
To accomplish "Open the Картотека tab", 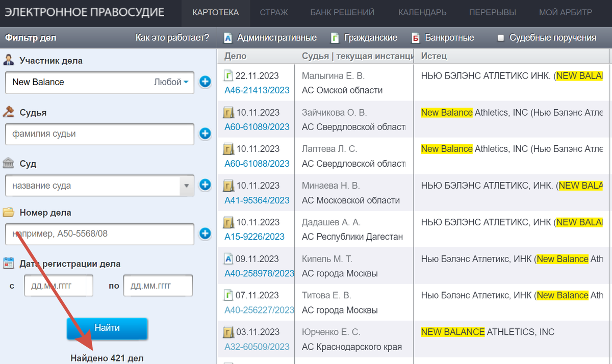I will pyautogui.click(x=215, y=13).
